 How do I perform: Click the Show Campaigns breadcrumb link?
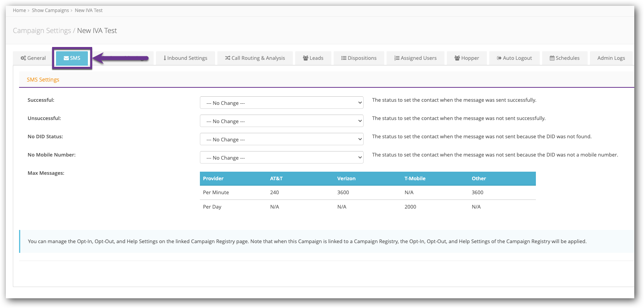coord(50,10)
